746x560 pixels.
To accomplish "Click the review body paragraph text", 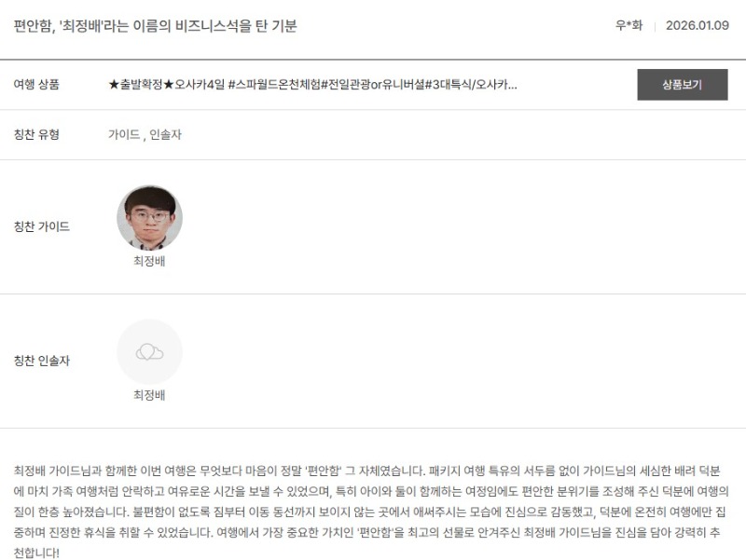I will coord(373,507).
